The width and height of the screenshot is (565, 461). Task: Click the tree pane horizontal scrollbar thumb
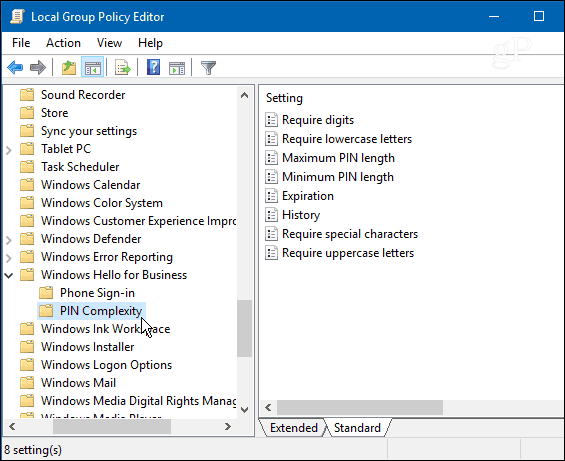[x=112, y=427]
